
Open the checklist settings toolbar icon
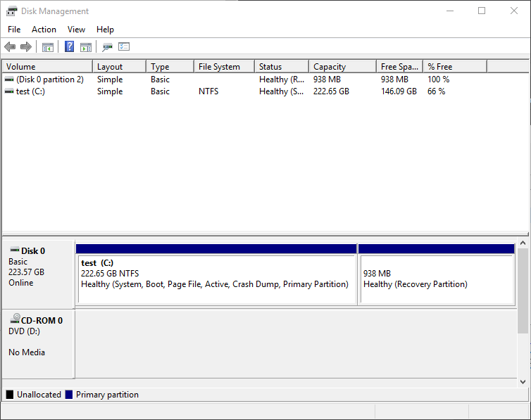(124, 47)
